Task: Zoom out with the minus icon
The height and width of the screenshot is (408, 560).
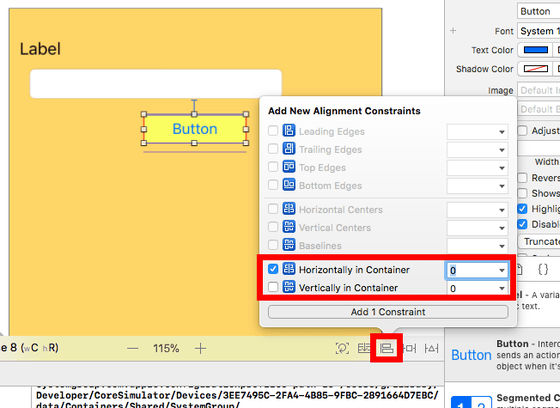Action: pyautogui.click(x=132, y=348)
